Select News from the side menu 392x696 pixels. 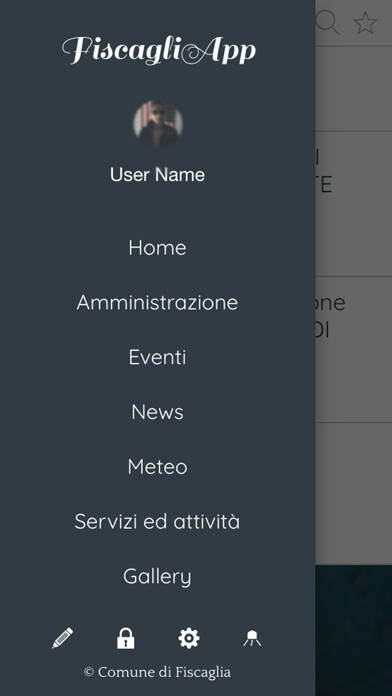(158, 412)
